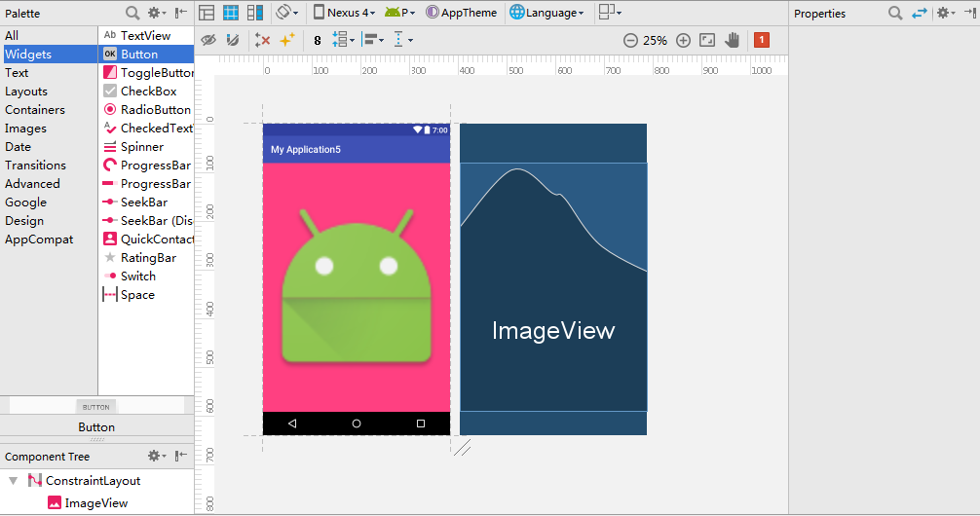Choose Android API version P dropdown
This screenshot has width=980, height=516.
pyautogui.click(x=400, y=13)
